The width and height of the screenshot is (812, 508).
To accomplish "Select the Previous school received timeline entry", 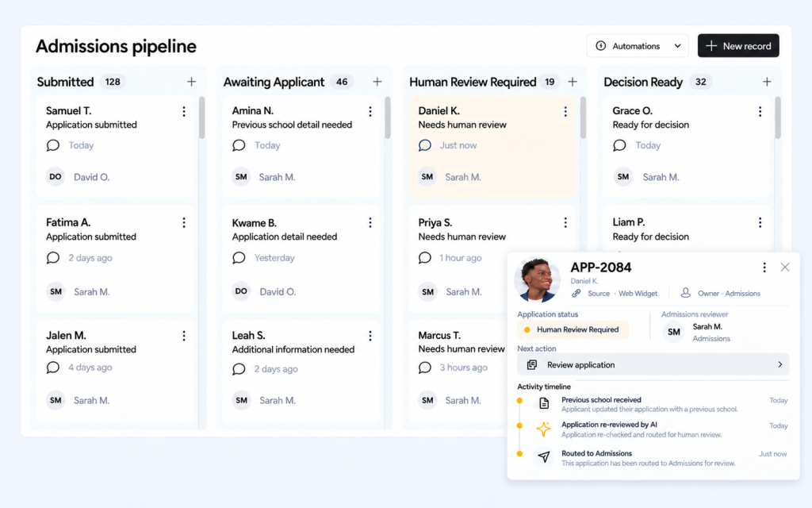I will (x=653, y=404).
